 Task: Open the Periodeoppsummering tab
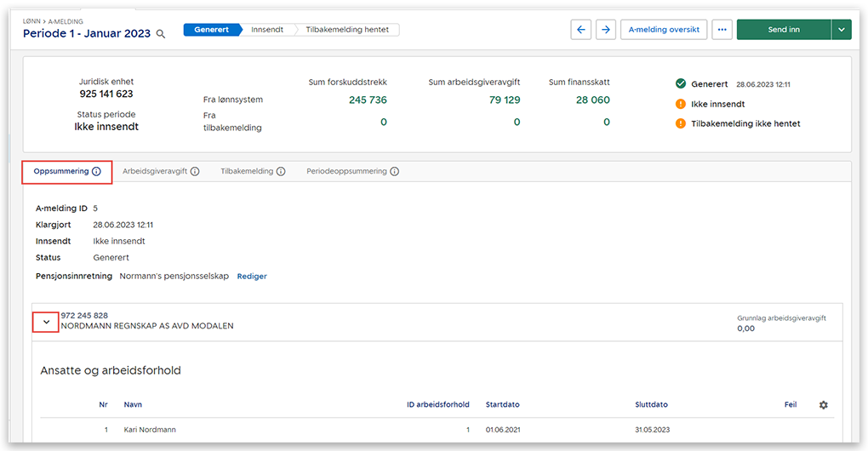[x=346, y=172]
